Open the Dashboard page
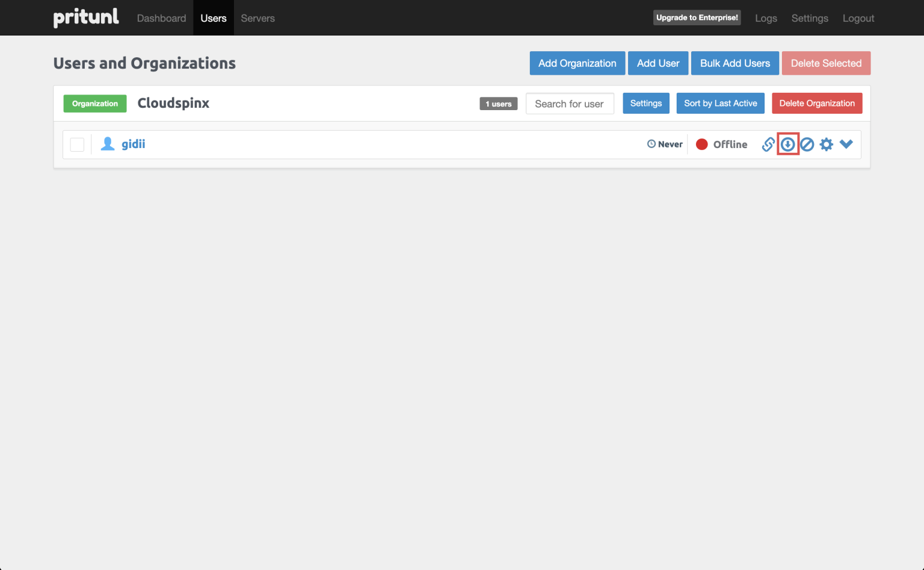This screenshot has height=570, width=924. pyautogui.click(x=161, y=17)
